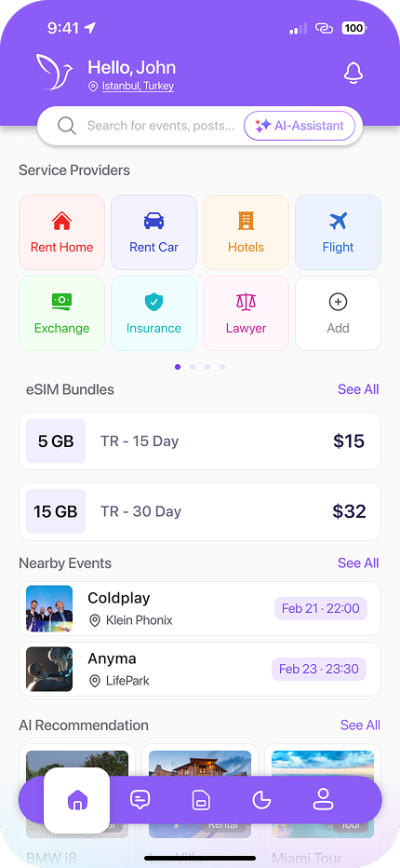400x868 pixels.
Task: Switch to the chat messages tab
Action: pos(140,800)
